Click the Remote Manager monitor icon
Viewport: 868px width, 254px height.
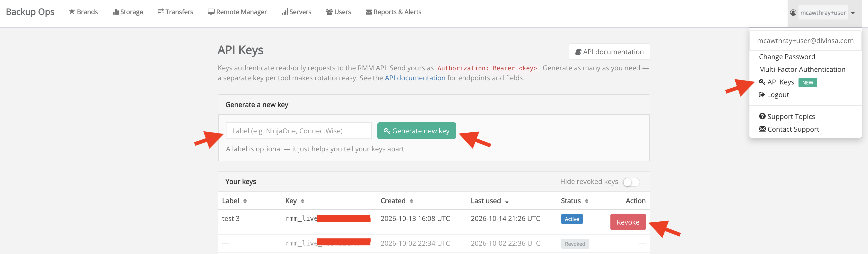click(211, 12)
